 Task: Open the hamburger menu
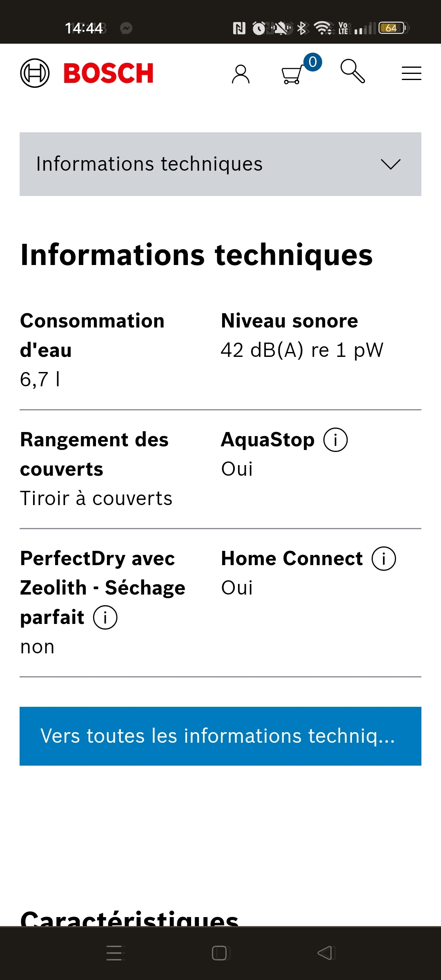pos(411,73)
